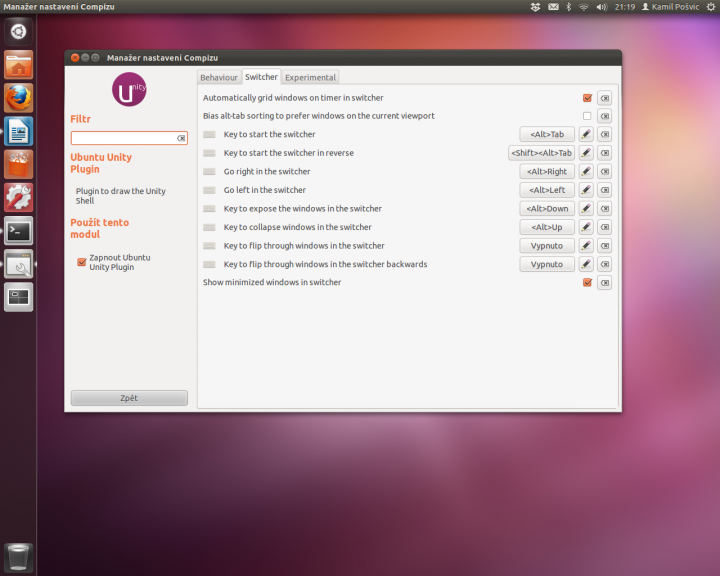The height and width of the screenshot is (576, 720).
Task: Open the clock showing 21:19
Action: tap(624, 7)
